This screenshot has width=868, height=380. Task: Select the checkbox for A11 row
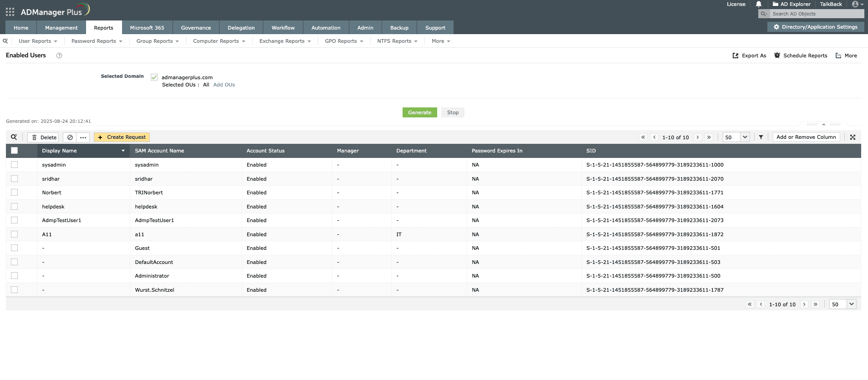pyautogui.click(x=15, y=234)
